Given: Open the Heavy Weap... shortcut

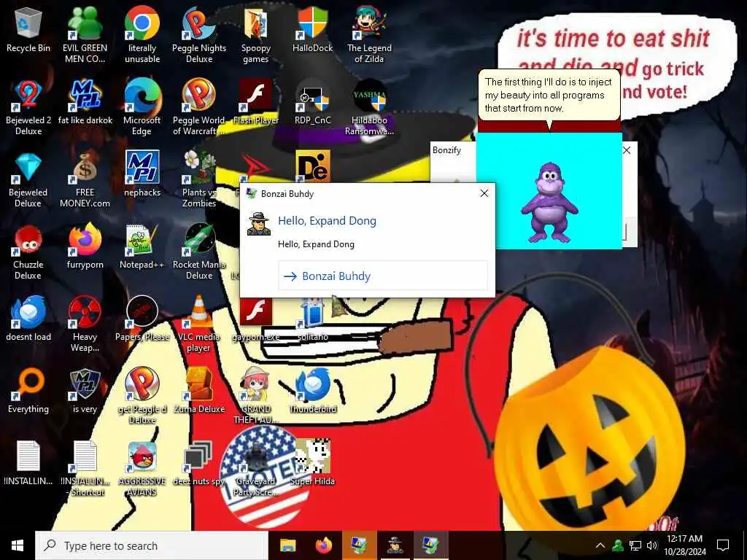Looking at the screenshot, I should coord(85,324).
